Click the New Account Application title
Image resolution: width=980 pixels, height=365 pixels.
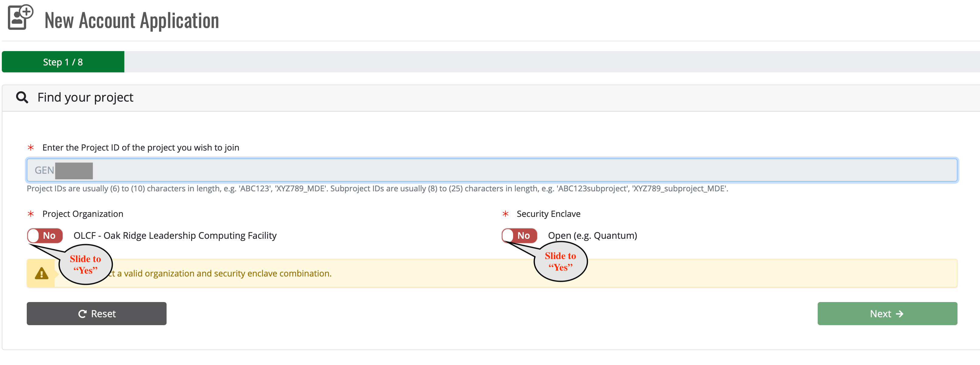click(132, 21)
